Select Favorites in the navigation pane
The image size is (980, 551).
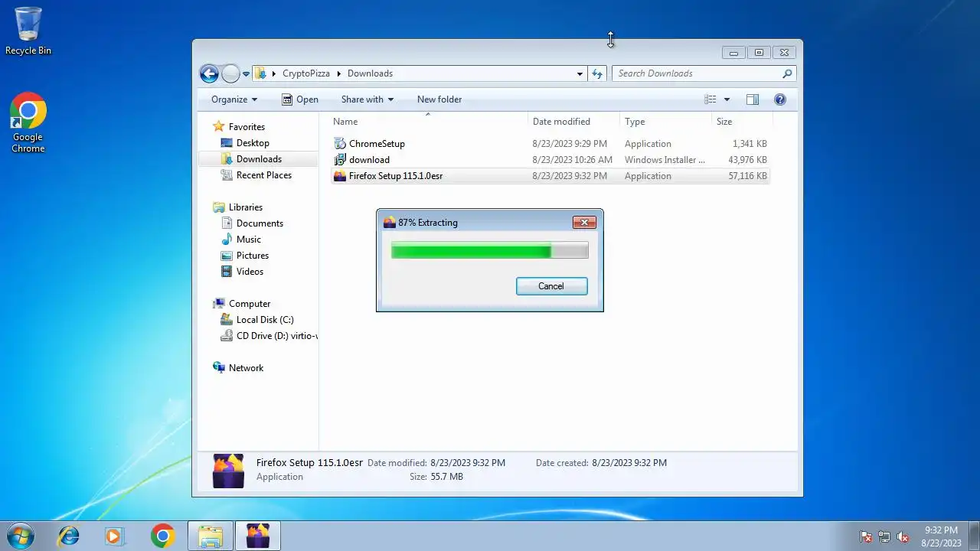(x=247, y=127)
